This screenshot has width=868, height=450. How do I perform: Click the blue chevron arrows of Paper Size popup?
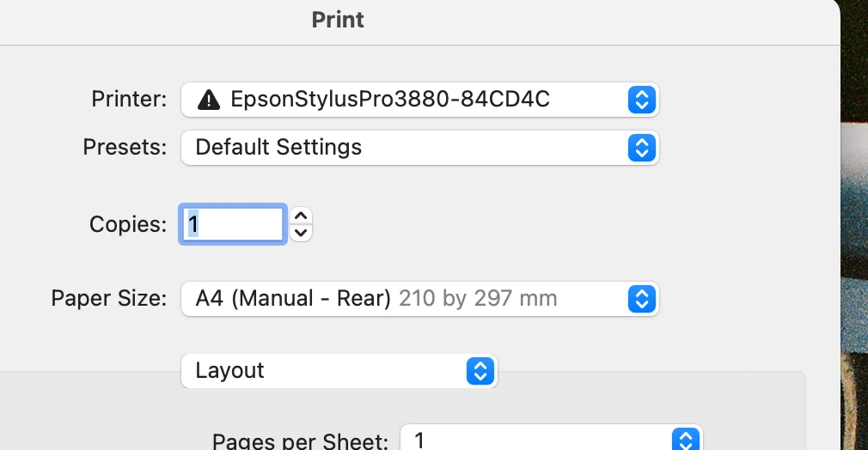tap(642, 299)
